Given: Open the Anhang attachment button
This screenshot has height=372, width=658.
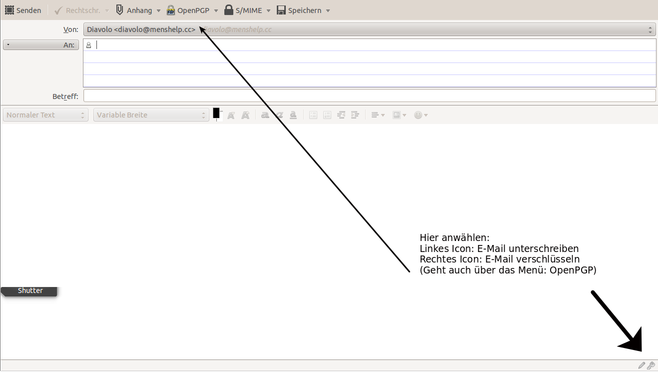Looking at the screenshot, I should point(134,10).
